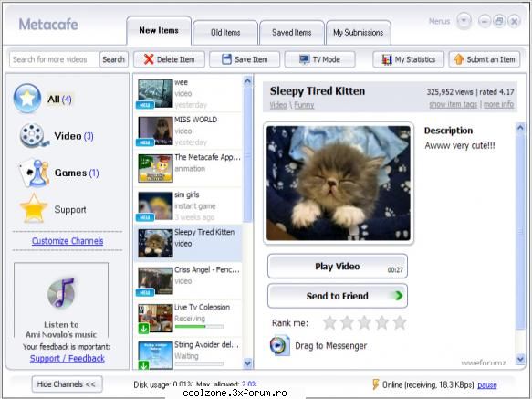The height and width of the screenshot is (399, 532).
Task: Select the sim girls game thumbnail
Action: 155,206
